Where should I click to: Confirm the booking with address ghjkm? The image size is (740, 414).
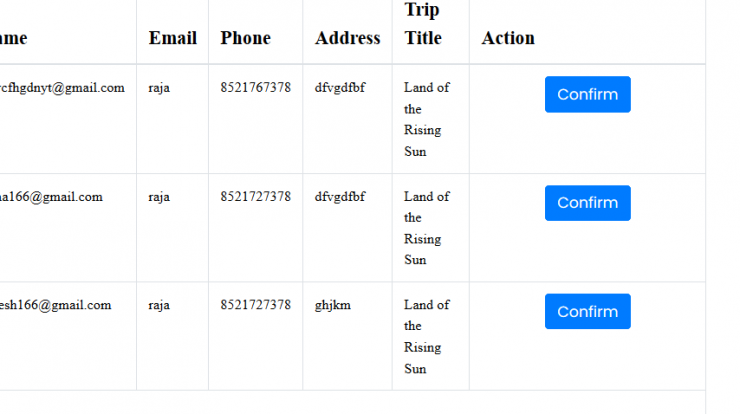(x=588, y=312)
